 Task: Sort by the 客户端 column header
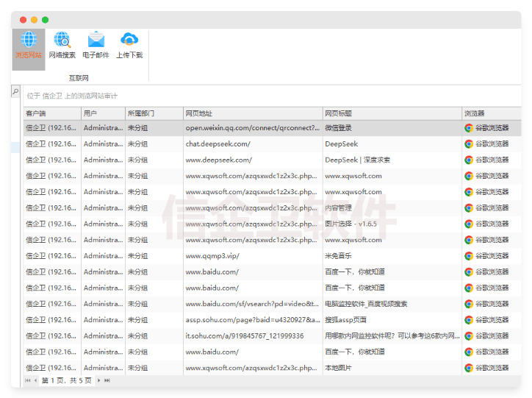point(51,113)
